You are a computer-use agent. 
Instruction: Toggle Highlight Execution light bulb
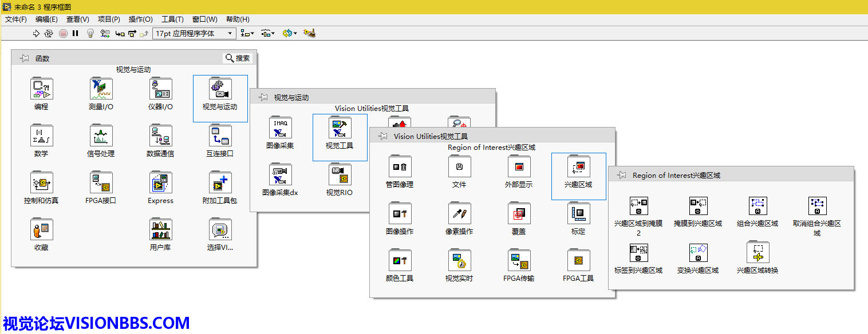click(x=90, y=33)
